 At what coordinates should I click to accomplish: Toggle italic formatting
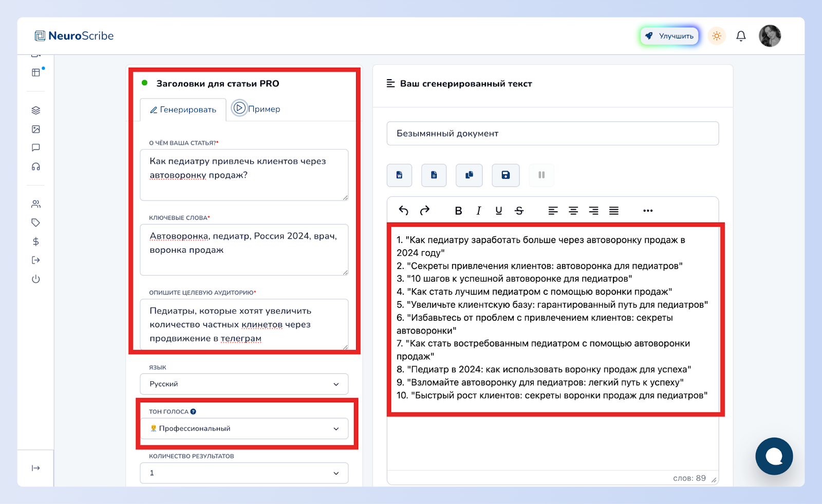coord(479,211)
